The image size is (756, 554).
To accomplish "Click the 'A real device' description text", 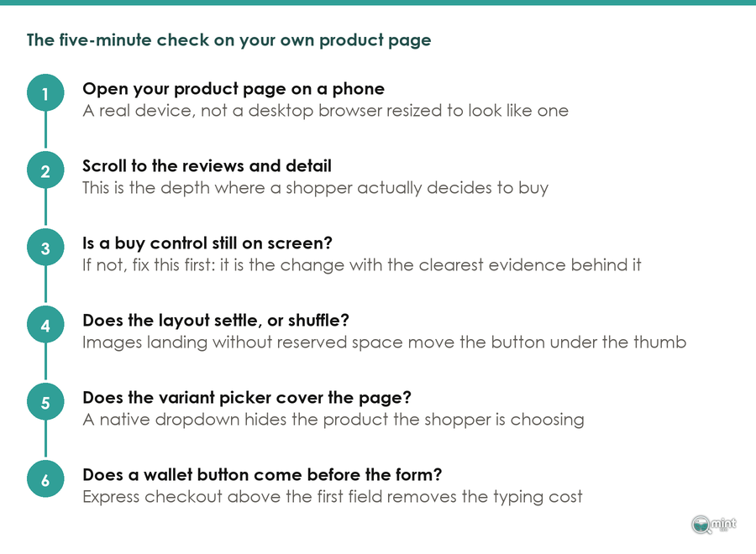I will coord(325,112).
